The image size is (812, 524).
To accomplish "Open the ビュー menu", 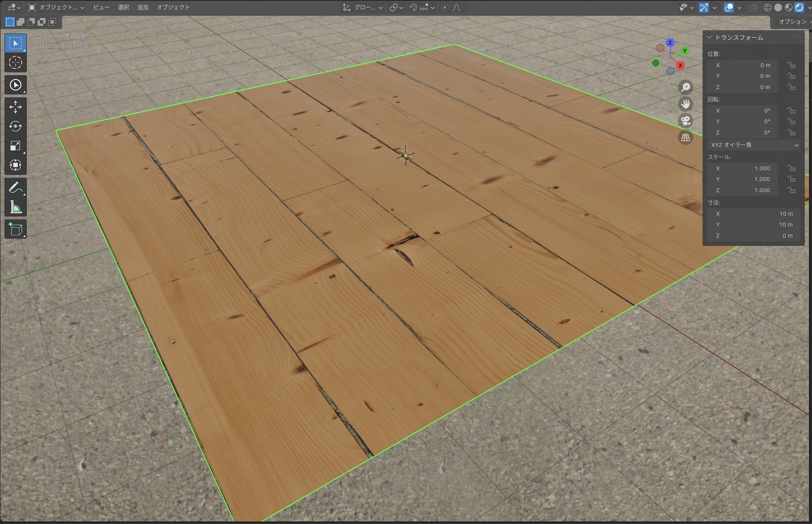I will coord(101,7).
